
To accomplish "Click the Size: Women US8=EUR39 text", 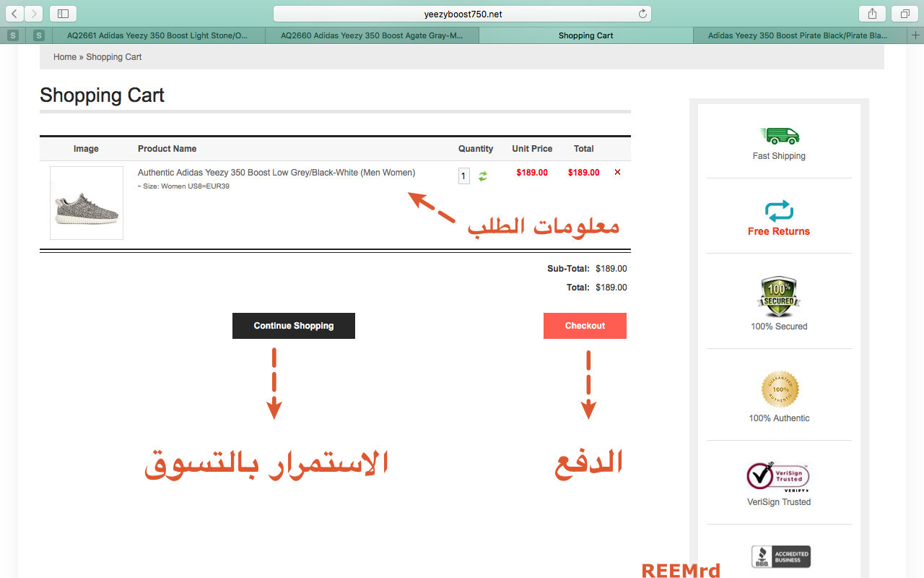I will tap(186, 186).
